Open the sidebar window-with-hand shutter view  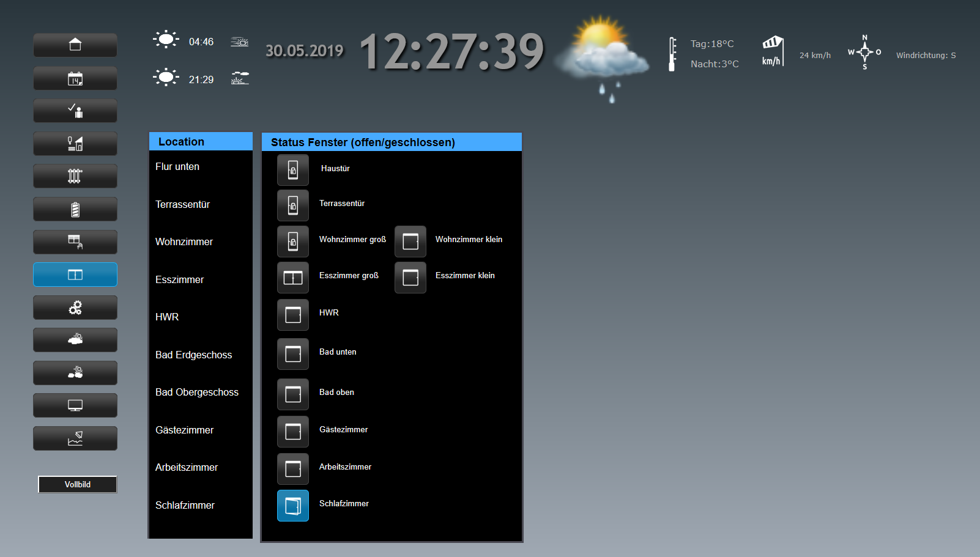[x=75, y=242]
